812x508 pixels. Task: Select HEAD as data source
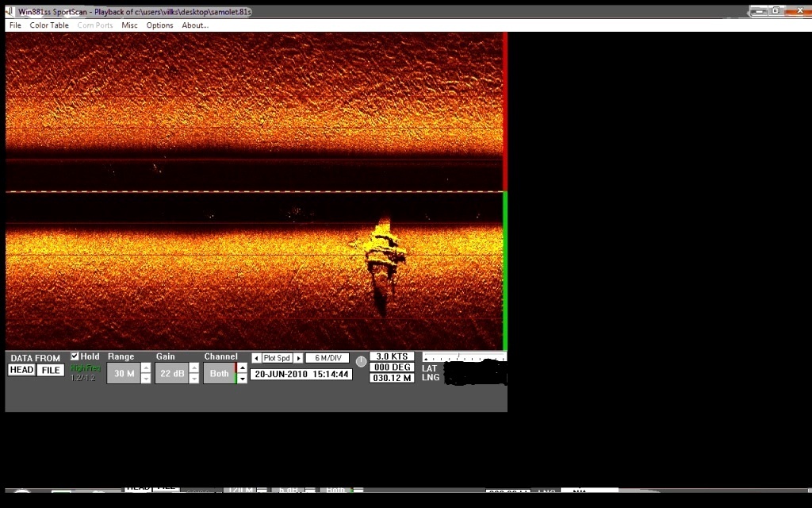pyautogui.click(x=21, y=371)
